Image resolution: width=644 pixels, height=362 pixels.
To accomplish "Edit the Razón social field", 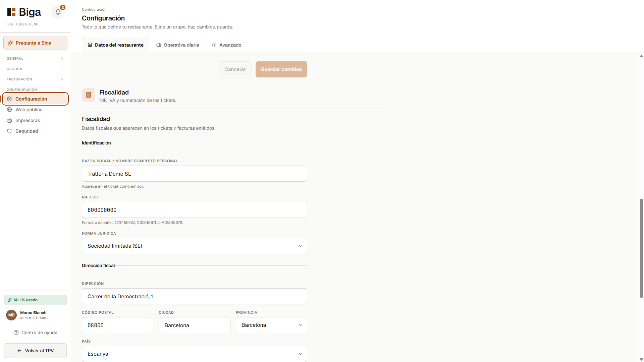I will [x=195, y=174].
